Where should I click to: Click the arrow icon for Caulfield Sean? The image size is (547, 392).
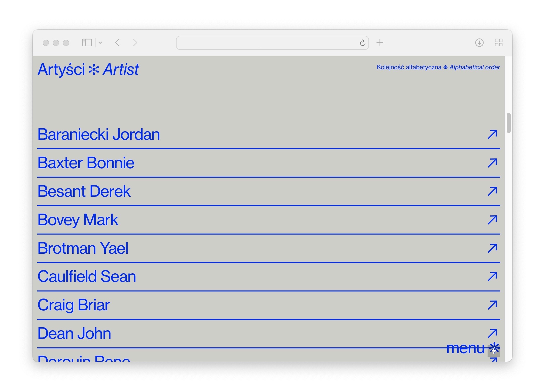click(492, 276)
